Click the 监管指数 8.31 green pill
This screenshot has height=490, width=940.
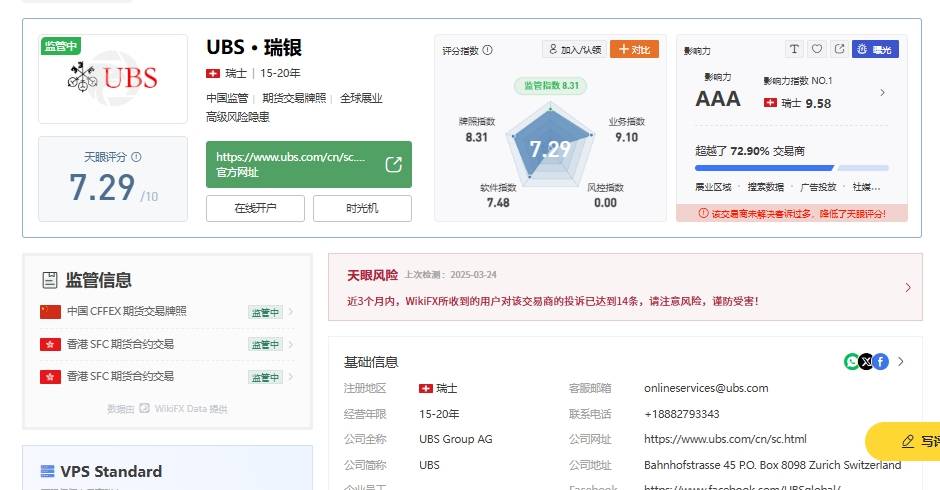coord(551,86)
